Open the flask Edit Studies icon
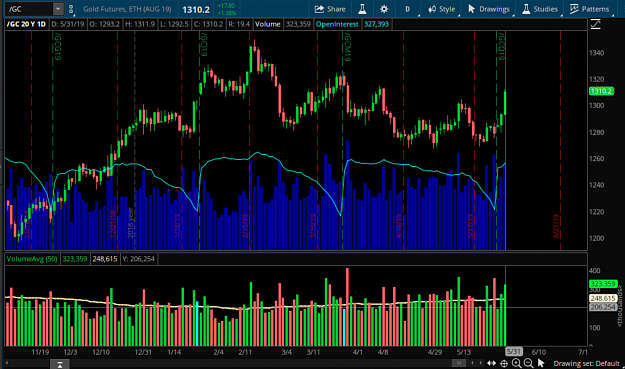This screenshot has height=369, width=625. (362, 9)
